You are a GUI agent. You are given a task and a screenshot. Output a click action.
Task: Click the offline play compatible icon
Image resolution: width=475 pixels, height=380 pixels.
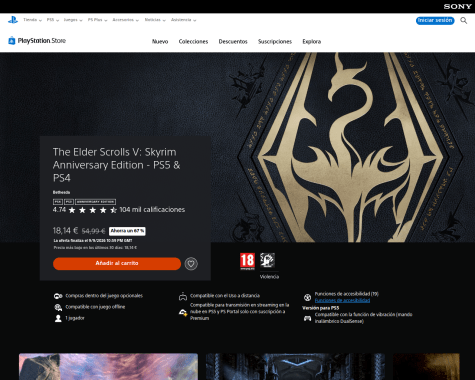tap(58, 307)
